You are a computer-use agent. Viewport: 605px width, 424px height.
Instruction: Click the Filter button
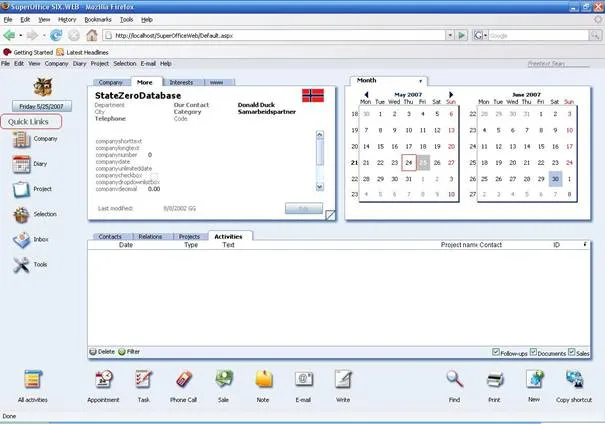[129, 351]
